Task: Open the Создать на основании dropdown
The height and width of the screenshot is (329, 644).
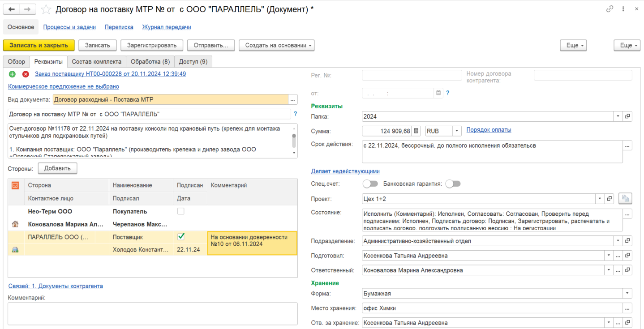Action: pos(277,45)
